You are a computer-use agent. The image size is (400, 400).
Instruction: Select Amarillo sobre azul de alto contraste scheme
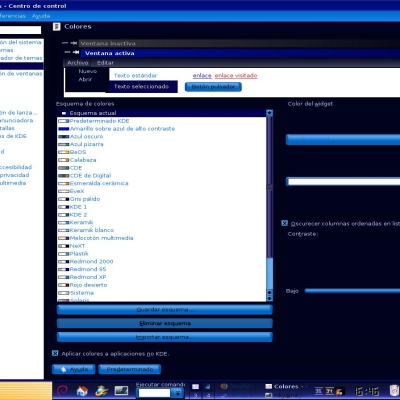[x=162, y=129]
